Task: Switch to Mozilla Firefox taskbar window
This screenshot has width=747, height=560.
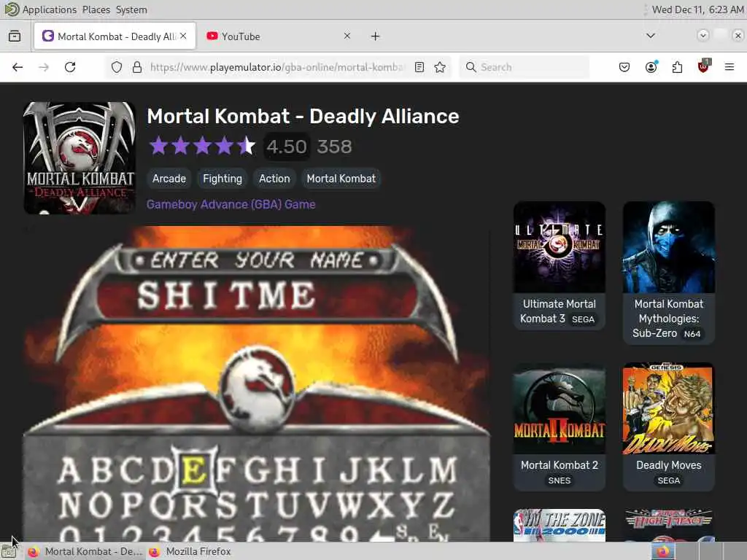Action: point(190,551)
